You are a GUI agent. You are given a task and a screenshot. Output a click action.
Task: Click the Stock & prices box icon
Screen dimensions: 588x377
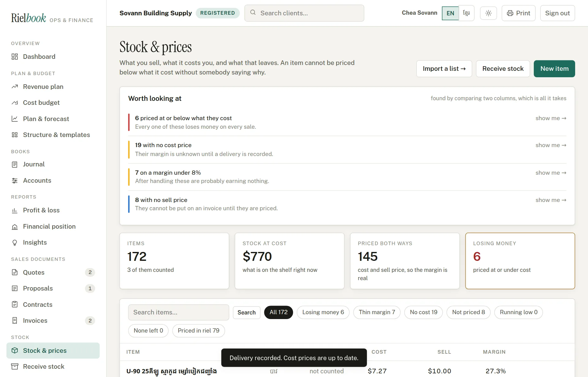15,351
